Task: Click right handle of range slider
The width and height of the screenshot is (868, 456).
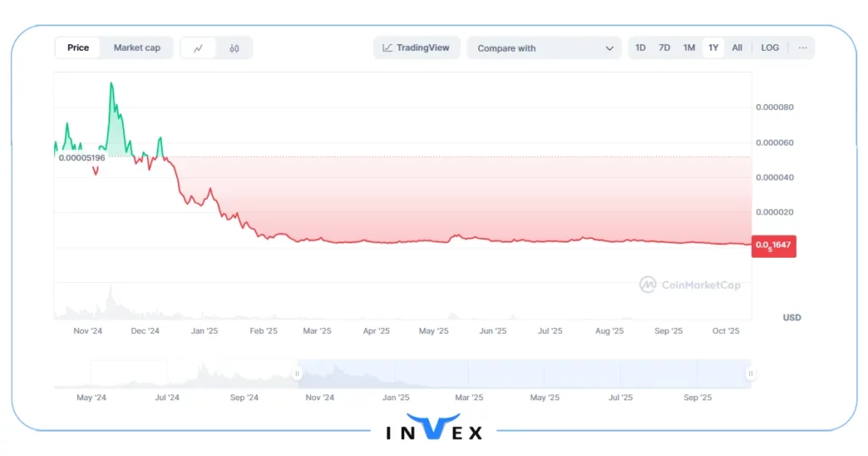Action: point(750,373)
